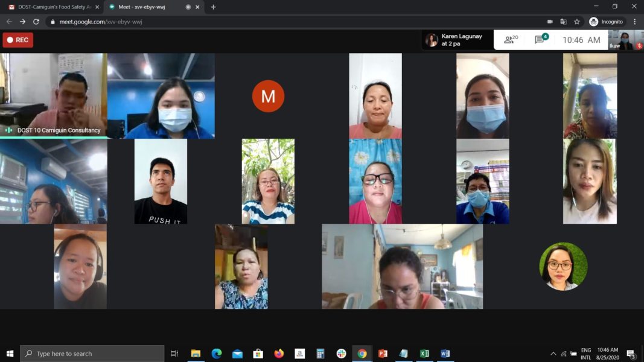This screenshot has width=644, height=362.
Task: Switch to Word on the taskbar
Action: (x=445, y=354)
